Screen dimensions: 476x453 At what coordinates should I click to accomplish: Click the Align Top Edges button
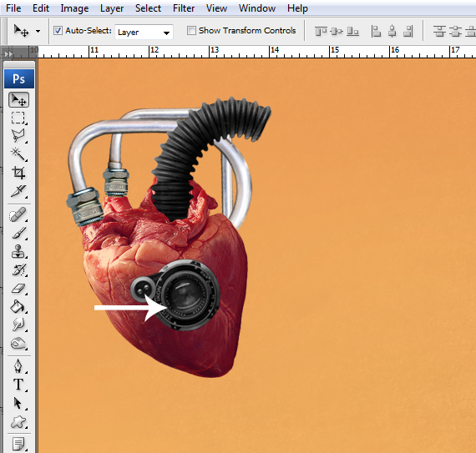[321, 31]
